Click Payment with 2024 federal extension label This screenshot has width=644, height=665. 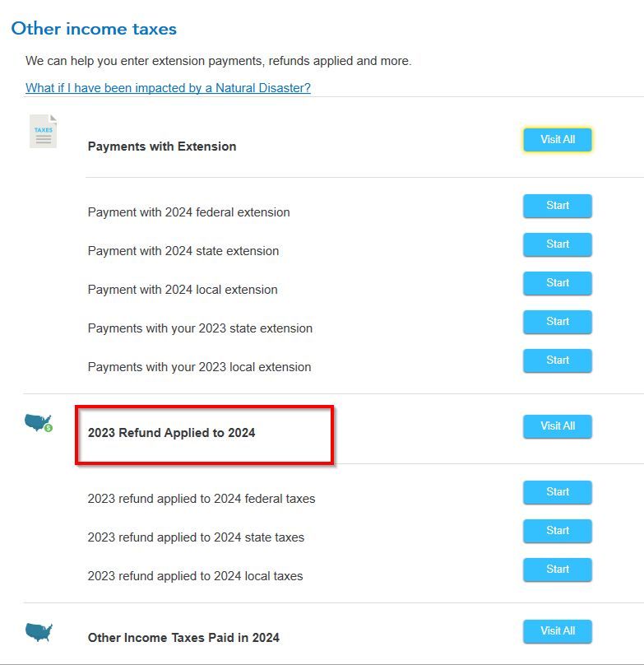click(x=188, y=212)
